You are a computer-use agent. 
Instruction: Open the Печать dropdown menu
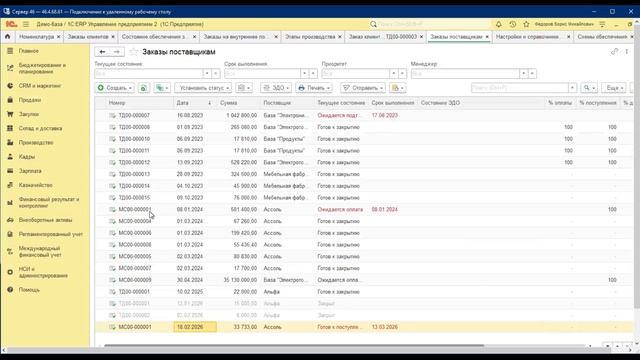[x=313, y=88]
